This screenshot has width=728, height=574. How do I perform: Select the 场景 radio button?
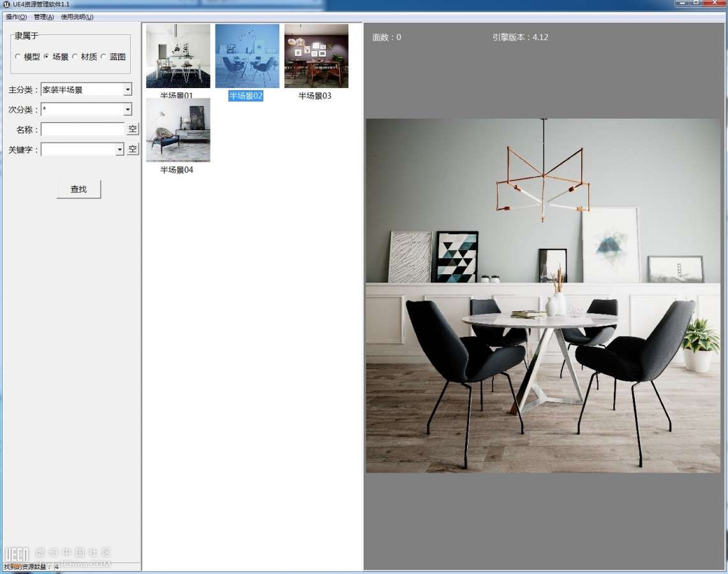[47, 57]
